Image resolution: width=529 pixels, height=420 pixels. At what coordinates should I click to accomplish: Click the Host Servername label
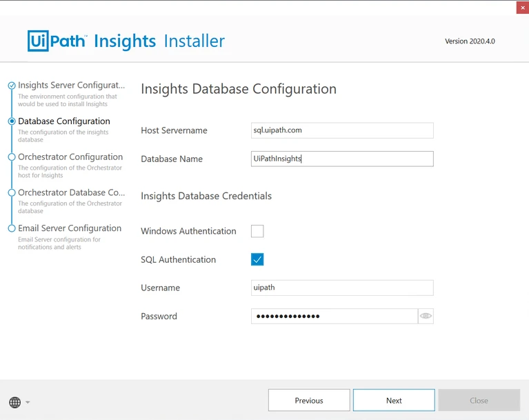[x=174, y=130]
